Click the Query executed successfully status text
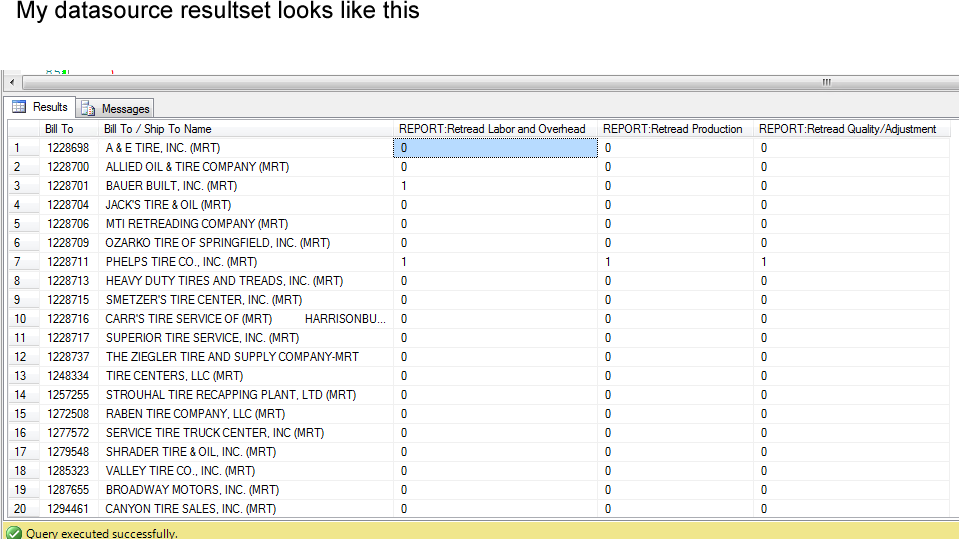The image size is (959, 539). pyautogui.click(x=102, y=533)
